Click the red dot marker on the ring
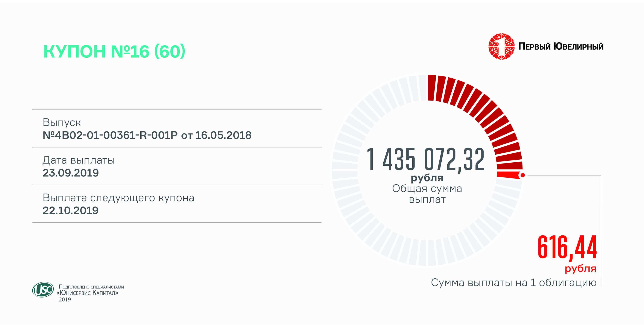The height and width of the screenshot is (325, 644). point(522,175)
